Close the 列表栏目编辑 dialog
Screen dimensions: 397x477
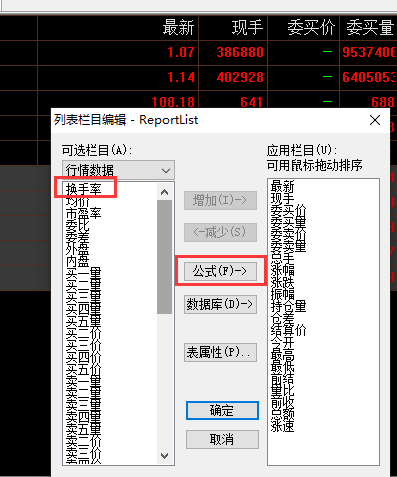(375, 120)
